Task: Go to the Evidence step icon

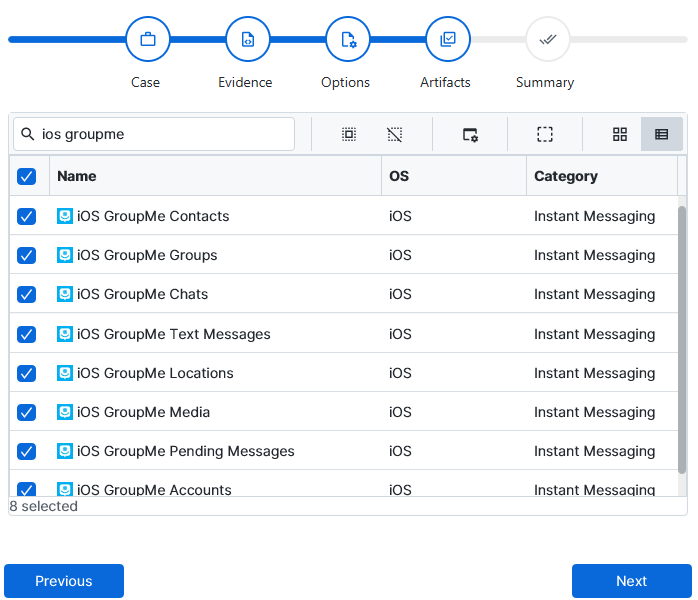Action: 248,39
